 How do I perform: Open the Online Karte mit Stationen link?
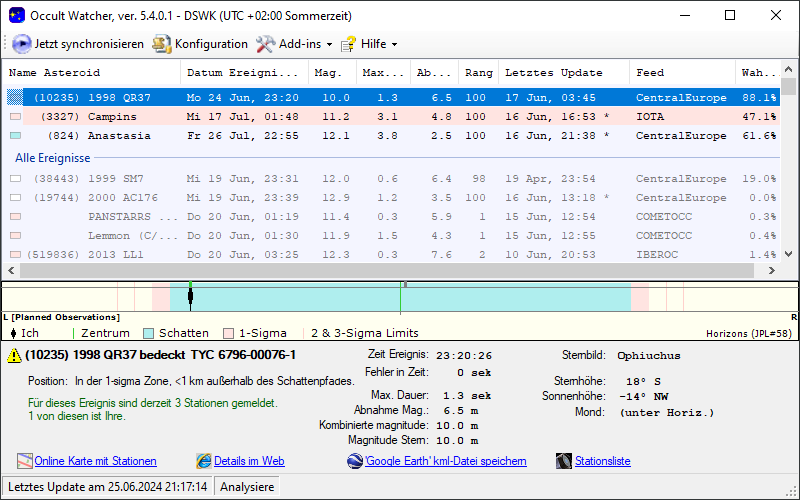click(95, 461)
